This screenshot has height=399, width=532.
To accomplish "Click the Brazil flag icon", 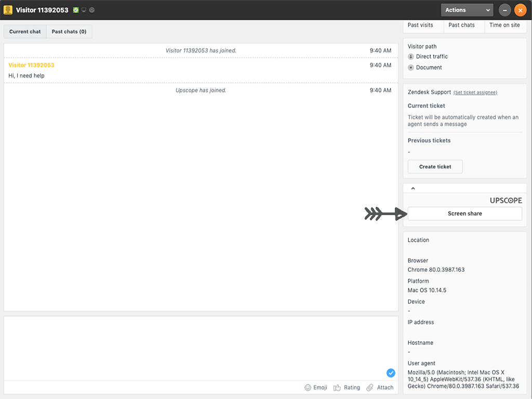I will click(x=76, y=10).
